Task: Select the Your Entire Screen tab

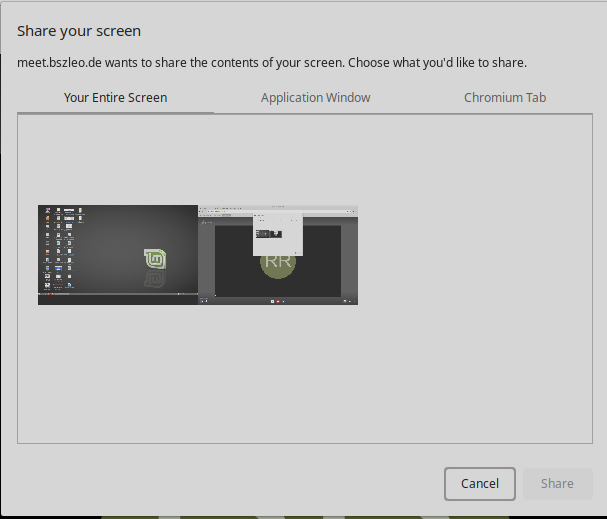Action: (x=115, y=98)
